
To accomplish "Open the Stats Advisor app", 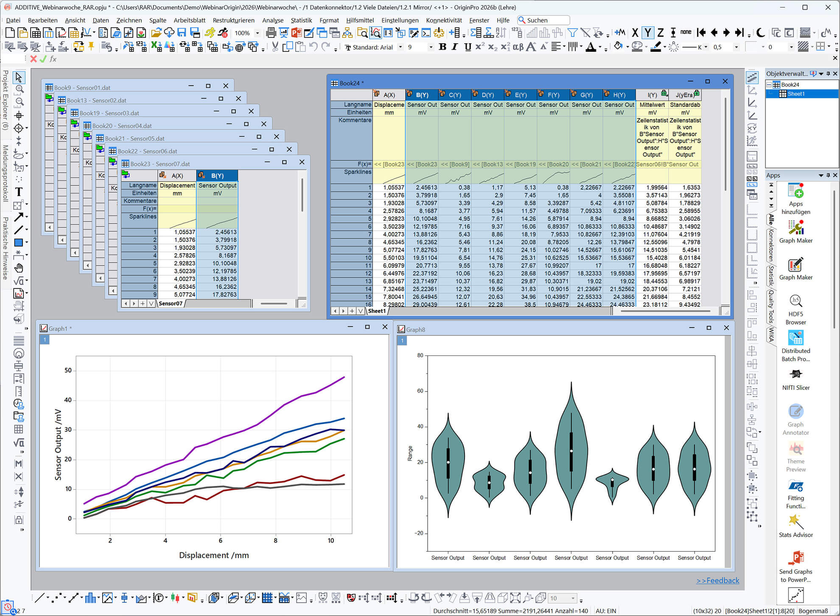I will pyautogui.click(x=795, y=526).
